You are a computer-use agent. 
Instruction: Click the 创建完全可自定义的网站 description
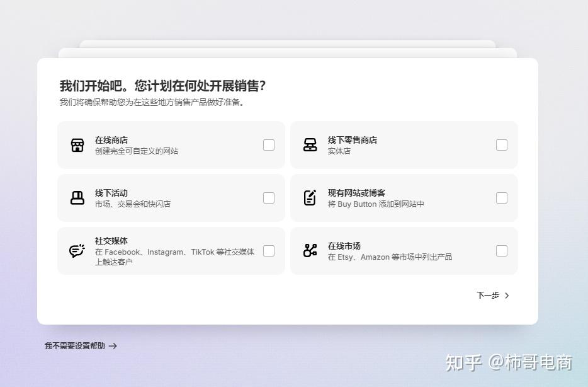tap(137, 151)
